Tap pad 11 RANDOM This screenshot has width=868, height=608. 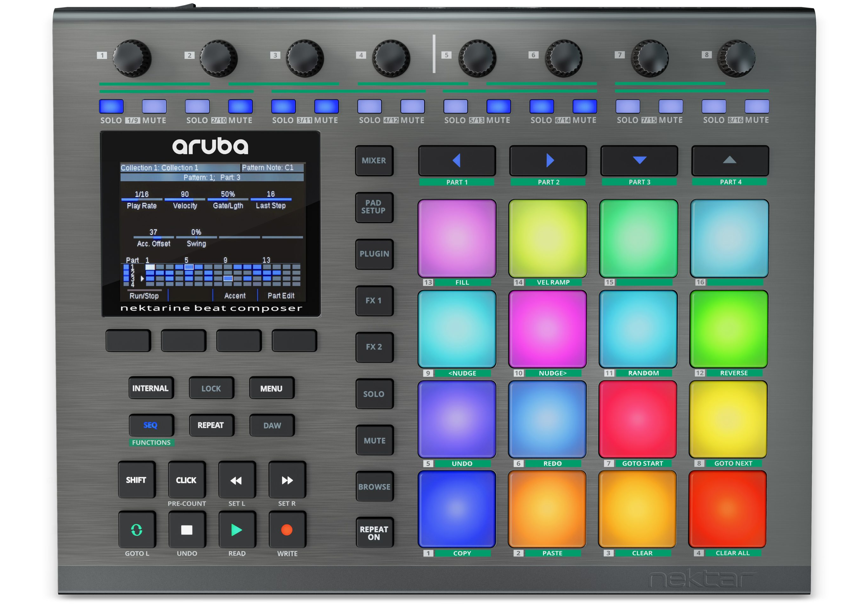tap(638, 329)
